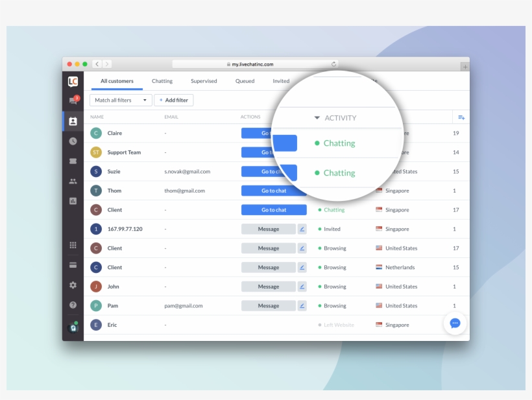Open the Reports chart icon in sidebar
This screenshot has width=532, height=400.
pos(73,201)
